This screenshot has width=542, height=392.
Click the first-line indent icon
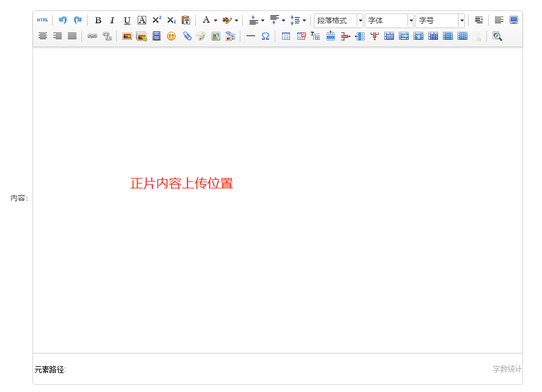479,20
